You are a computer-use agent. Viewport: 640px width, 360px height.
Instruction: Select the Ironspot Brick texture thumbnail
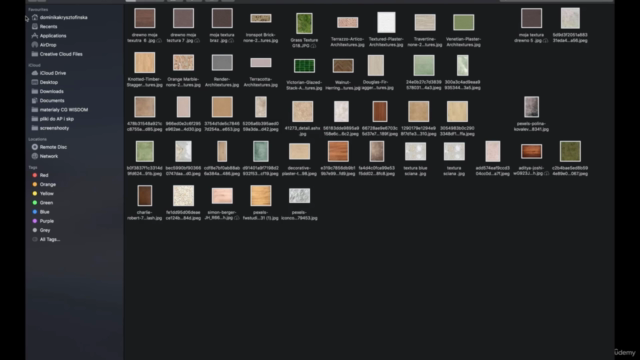[x=261, y=18]
